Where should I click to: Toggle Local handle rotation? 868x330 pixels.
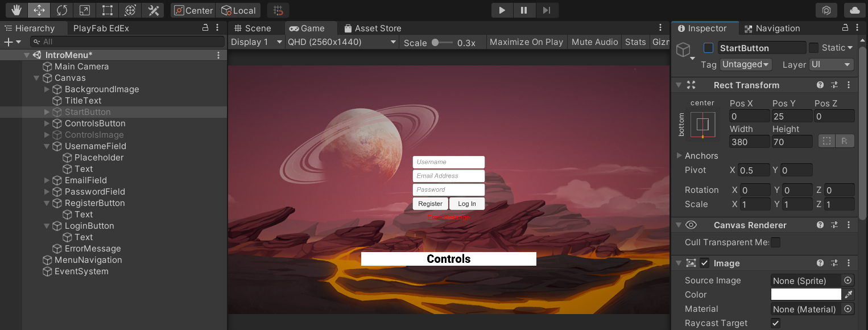click(x=238, y=10)
